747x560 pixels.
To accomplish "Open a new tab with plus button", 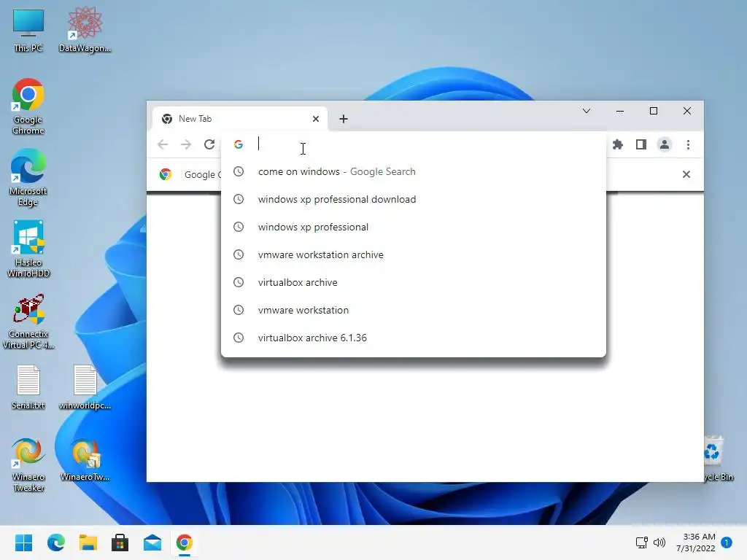I will pyautogui.click(x=344, y=119).
